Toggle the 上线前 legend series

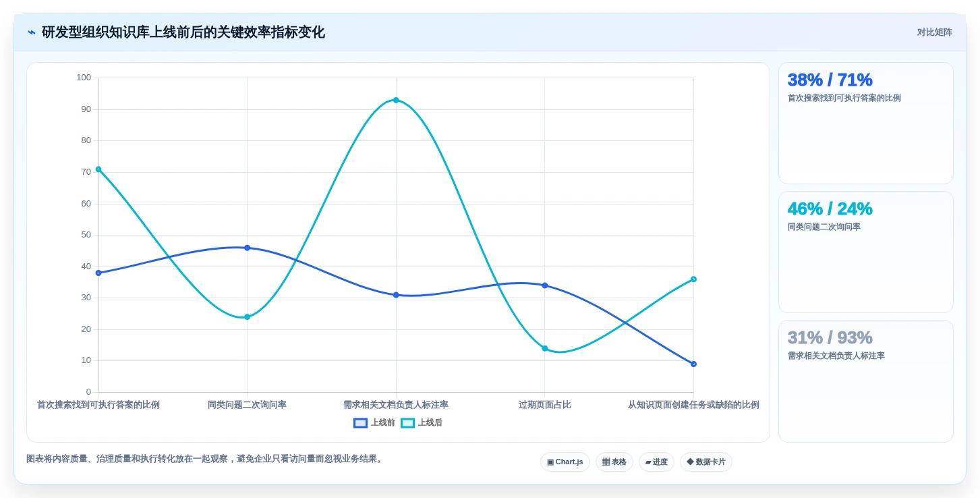pos(374,423)
